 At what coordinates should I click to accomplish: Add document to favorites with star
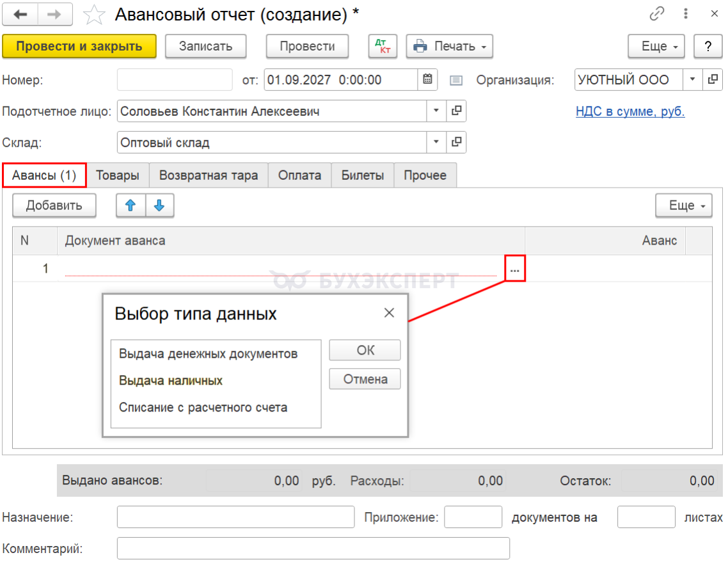(94, 15)
